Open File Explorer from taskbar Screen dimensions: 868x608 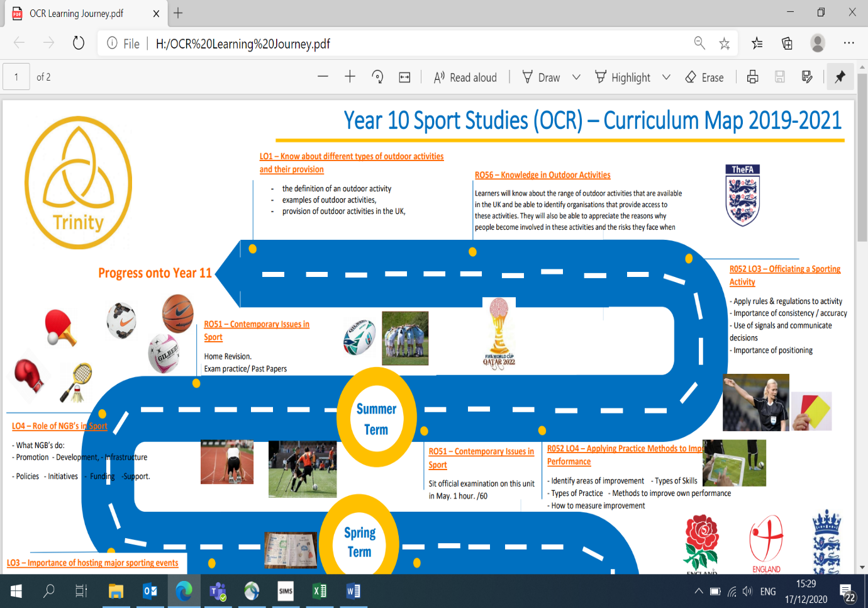click(116, 591)
